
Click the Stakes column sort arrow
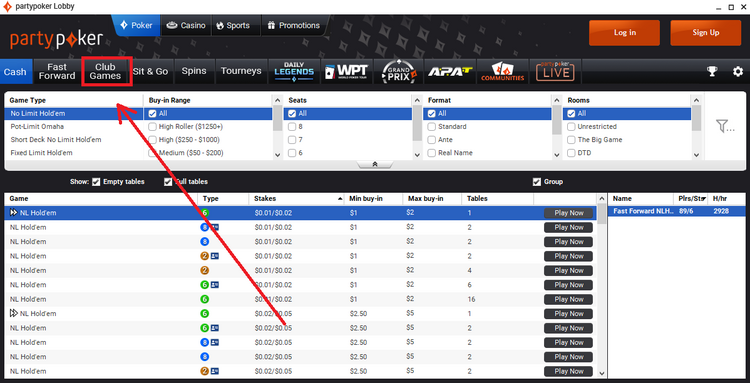coord(340,198)
